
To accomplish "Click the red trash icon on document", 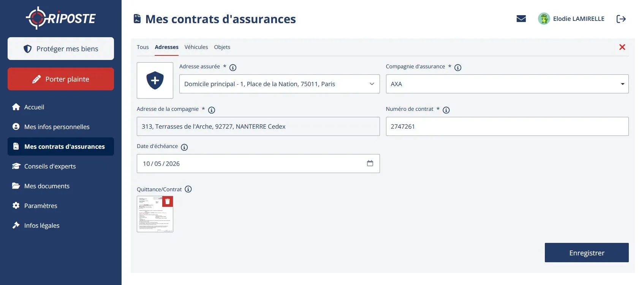I will 168,202.
